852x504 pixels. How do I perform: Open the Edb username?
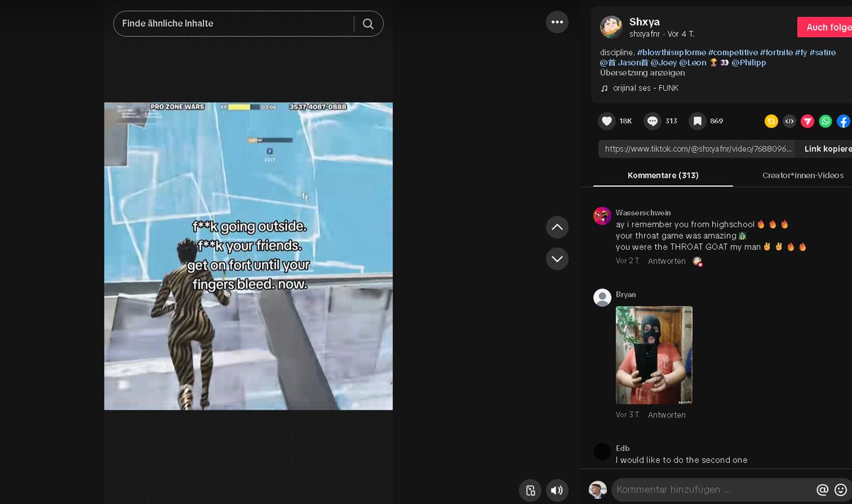click(623, 449)
